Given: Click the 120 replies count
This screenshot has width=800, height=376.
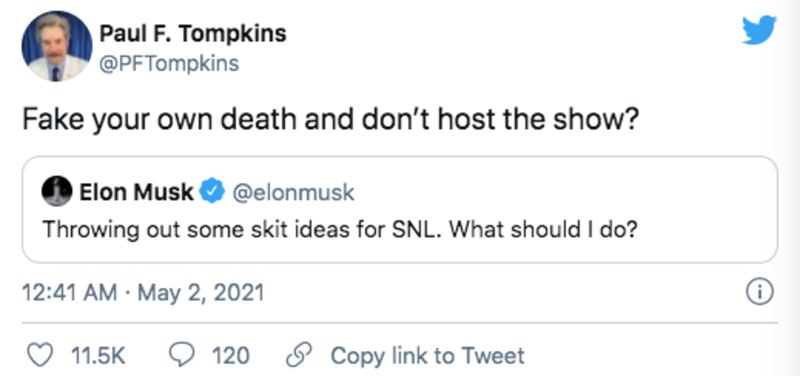Looking at the screenshot, I should pyautogui.click(x=231, y=356).
